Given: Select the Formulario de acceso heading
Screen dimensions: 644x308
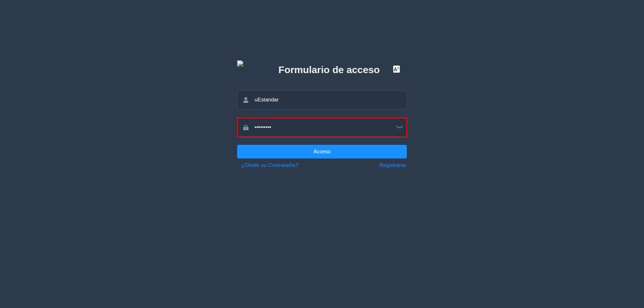Looking at the screenshot, I should [x=329, y=70].
